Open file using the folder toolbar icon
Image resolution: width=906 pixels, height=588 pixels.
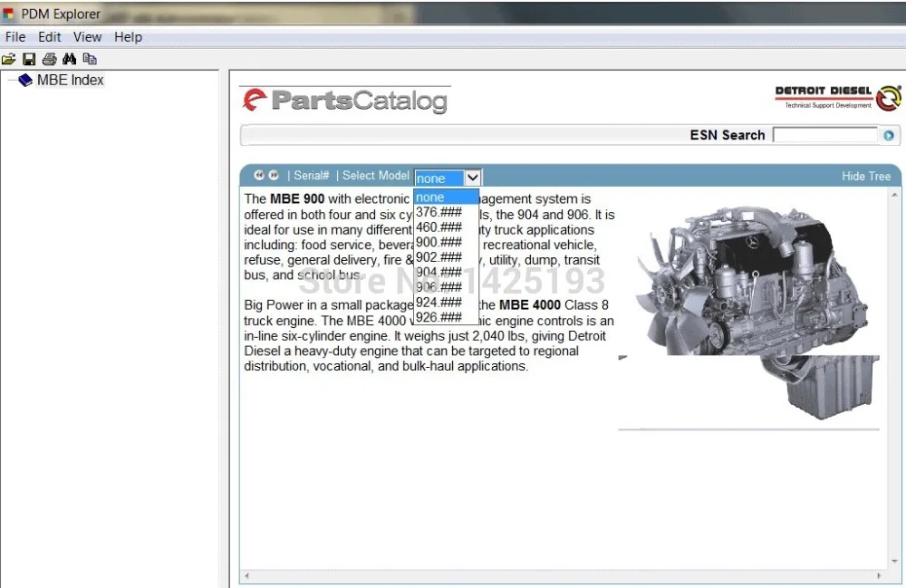click(9, 59)
